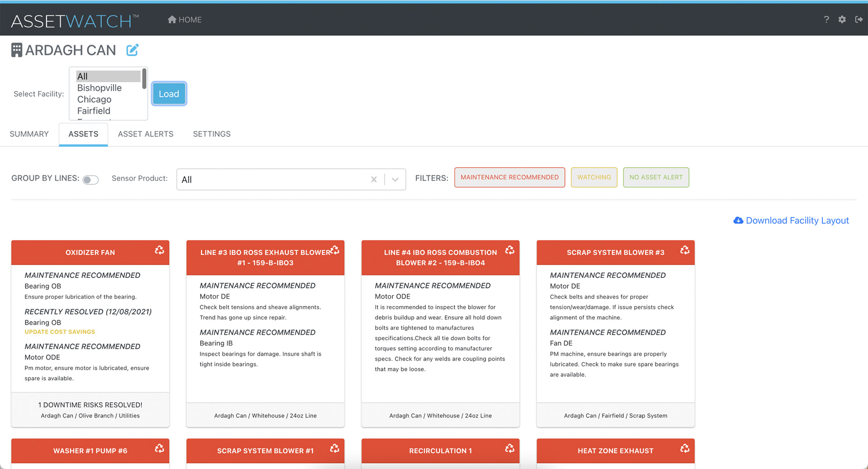Image resolution: width=868 pixels, height=469 pixels.
Task: Click 'Ardagh Can / Olive Branch / Utilities' text
Action: (x=90, y=416)
